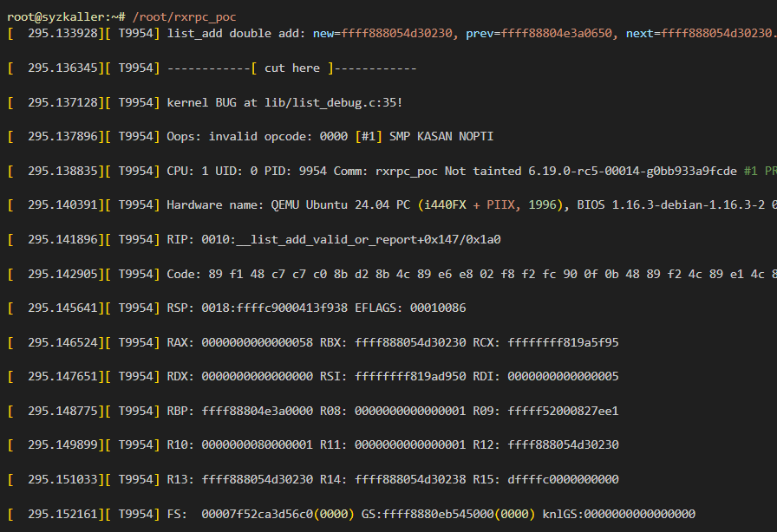The width and height of the screenshot is (777, 532).
Task: Click RCX value ffffffff819a5f95
Action: coord(563,342)
